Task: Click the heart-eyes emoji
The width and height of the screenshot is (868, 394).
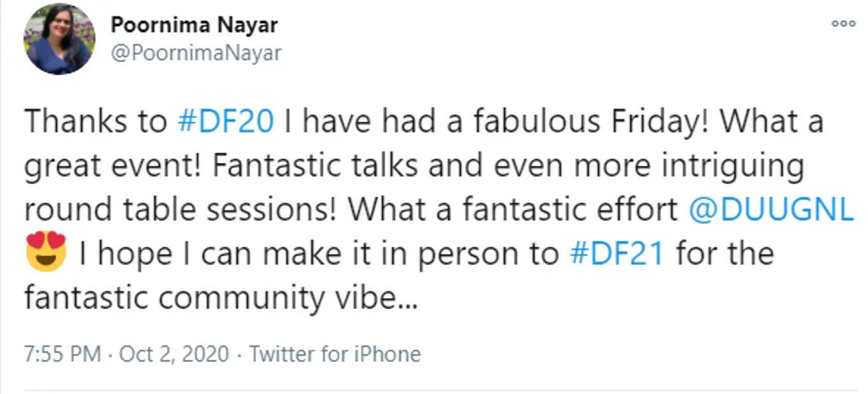Action: point(46,251)
